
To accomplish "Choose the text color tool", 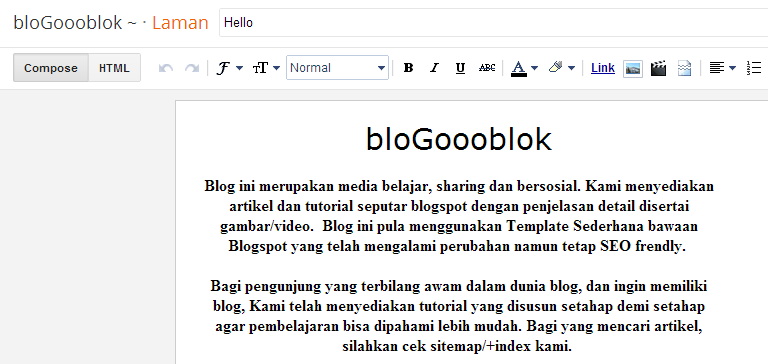I will point(519,68).
